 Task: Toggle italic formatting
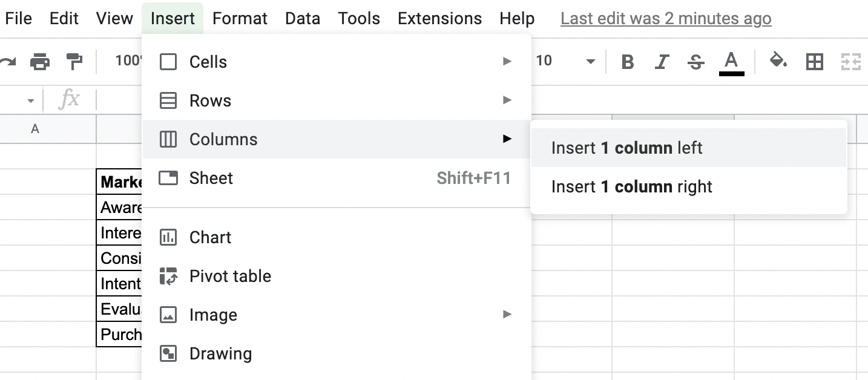pyautogui.click(x=662, y=62)
